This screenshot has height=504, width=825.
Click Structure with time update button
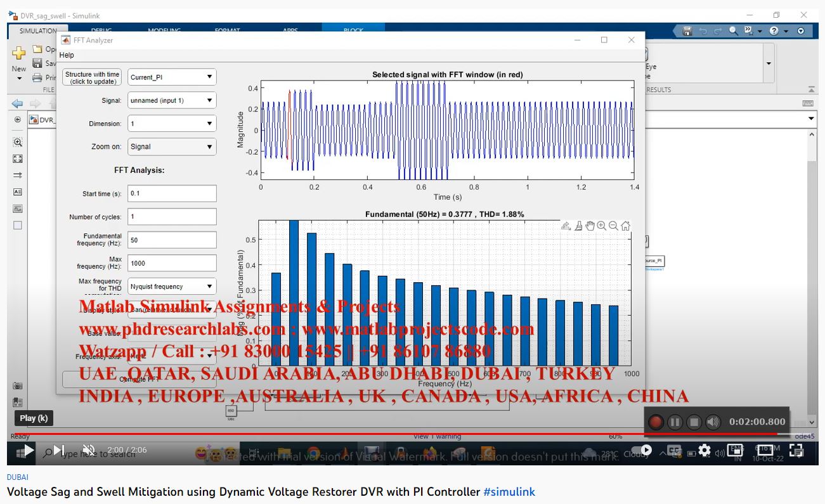pyautogui.click(x=92, y=77)
